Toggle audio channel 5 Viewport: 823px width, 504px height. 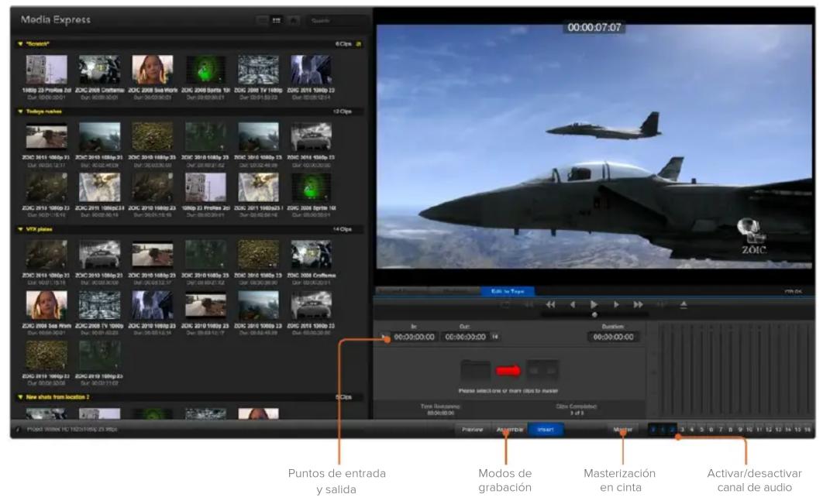click(702, 430)
